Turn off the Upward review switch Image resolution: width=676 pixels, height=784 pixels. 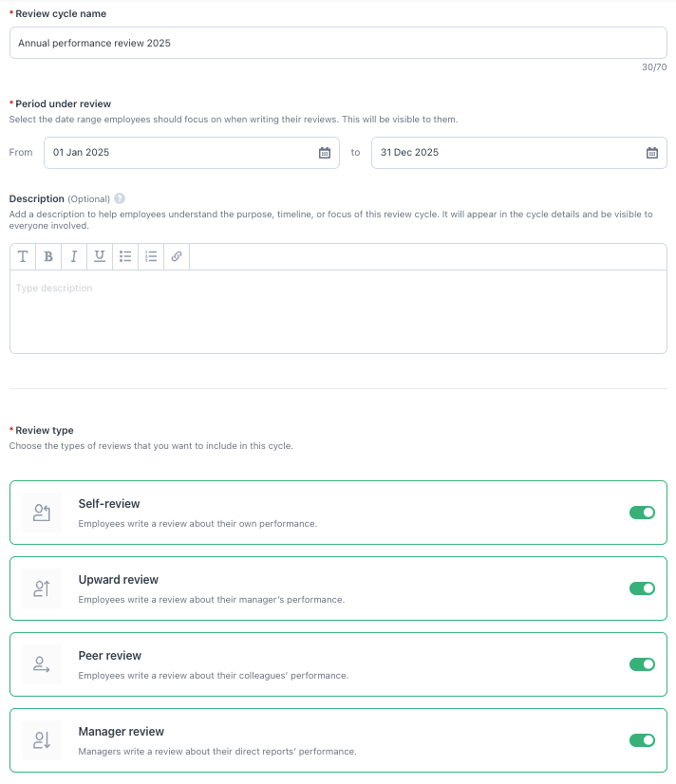point(642,588)
